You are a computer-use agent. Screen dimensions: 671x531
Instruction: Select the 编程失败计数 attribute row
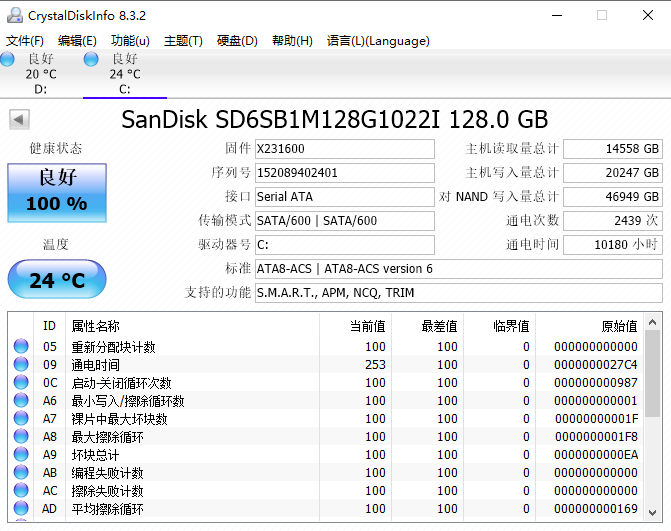coord(326,472)
